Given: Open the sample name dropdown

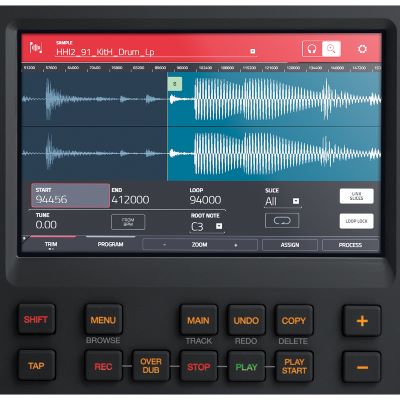Looking at the screenshot, I should (x=253, y=51).
